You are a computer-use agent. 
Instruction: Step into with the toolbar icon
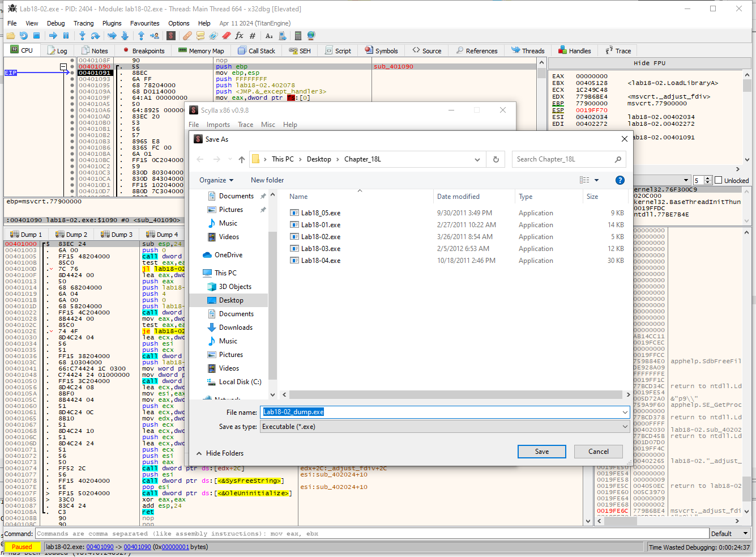pyautogui.click(x=83, y=36)
